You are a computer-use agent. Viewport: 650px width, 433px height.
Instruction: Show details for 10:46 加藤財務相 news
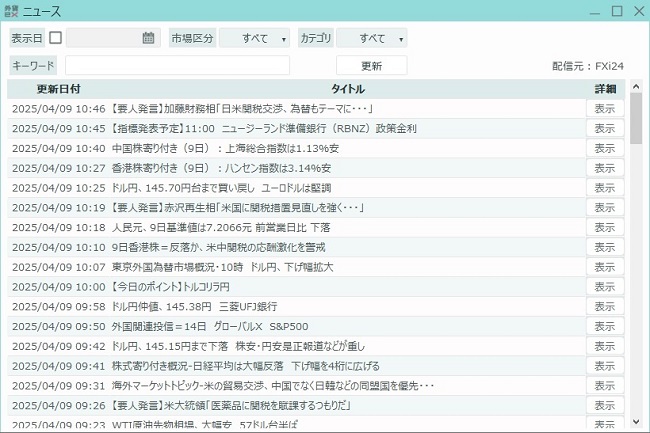point(605,109)
